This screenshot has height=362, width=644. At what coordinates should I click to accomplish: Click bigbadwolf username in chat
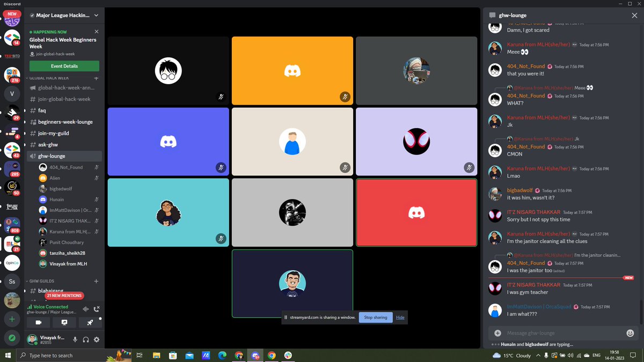pyautogui.click(x=519, y=190)
